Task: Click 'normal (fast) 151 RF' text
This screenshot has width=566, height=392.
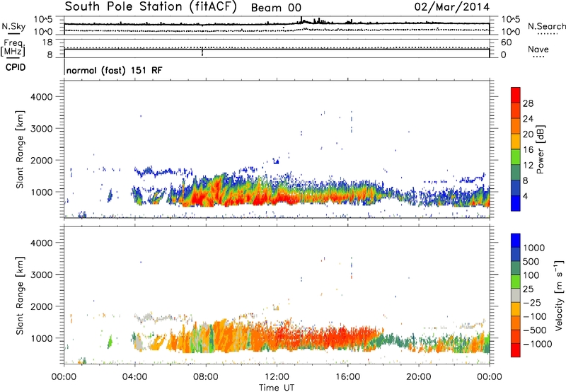Action: coord(114,70)
